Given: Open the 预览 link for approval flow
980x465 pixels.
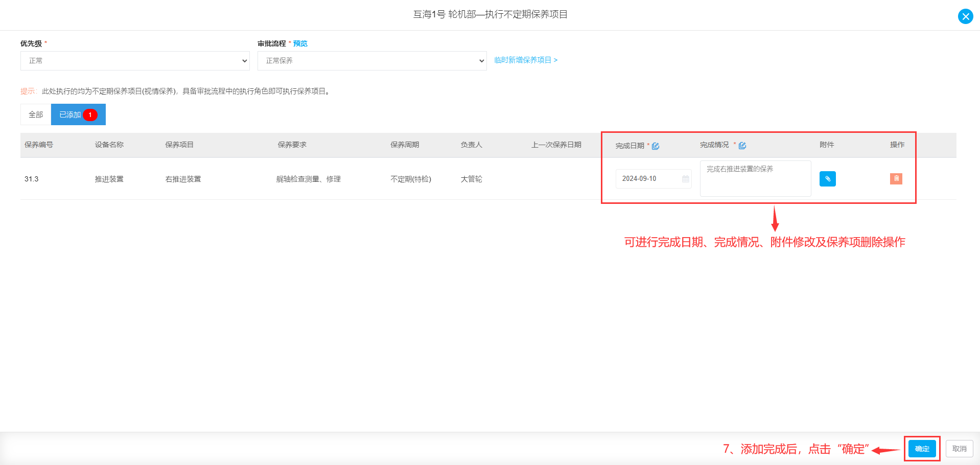Looking at the screenshot, I should click(300, 43).
